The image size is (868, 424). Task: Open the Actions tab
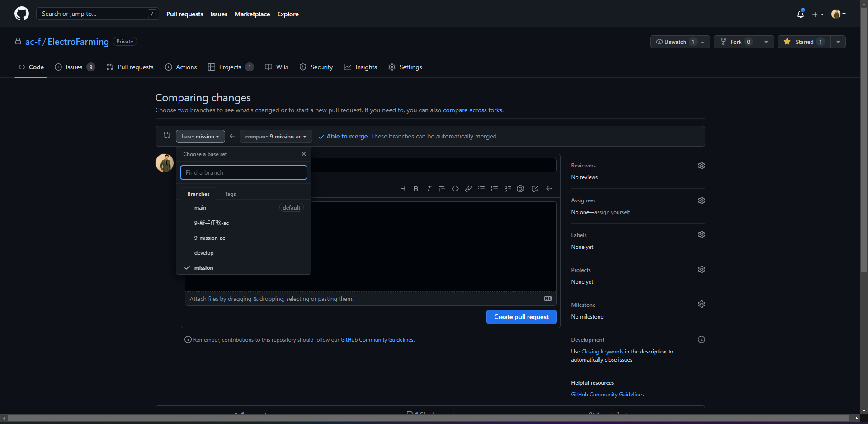[x=181, y=67]
